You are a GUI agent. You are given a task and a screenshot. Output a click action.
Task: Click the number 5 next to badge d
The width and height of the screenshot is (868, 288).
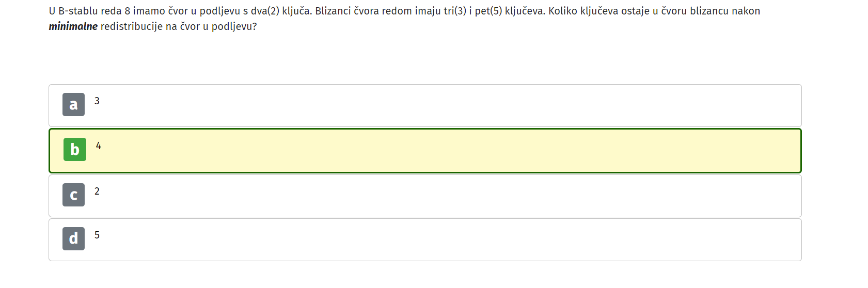(x=97, y=235)
